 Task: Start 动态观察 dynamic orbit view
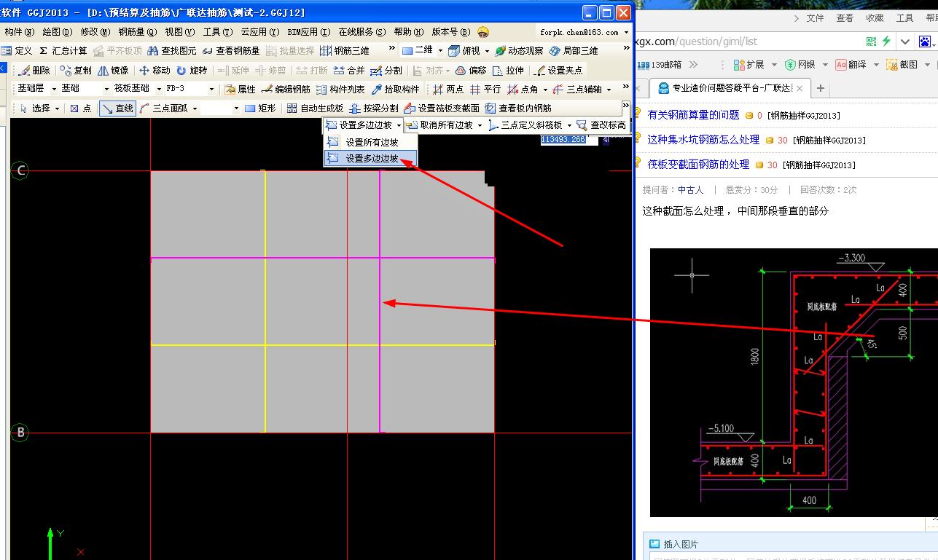(519, 50)
